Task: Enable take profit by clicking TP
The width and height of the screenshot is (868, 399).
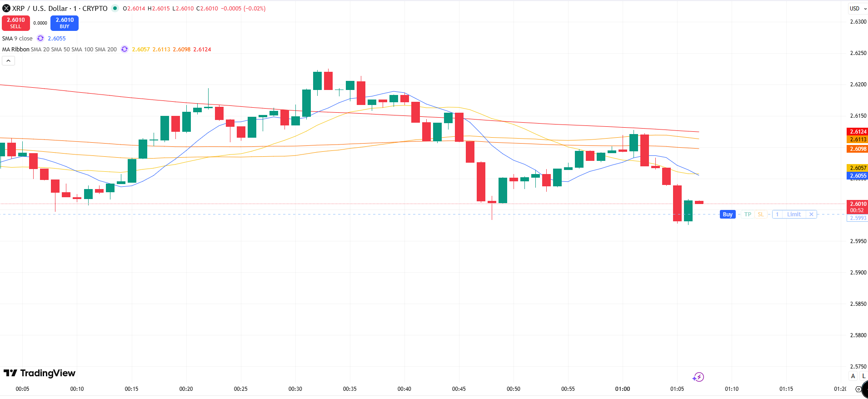Action: coord(747,214)
